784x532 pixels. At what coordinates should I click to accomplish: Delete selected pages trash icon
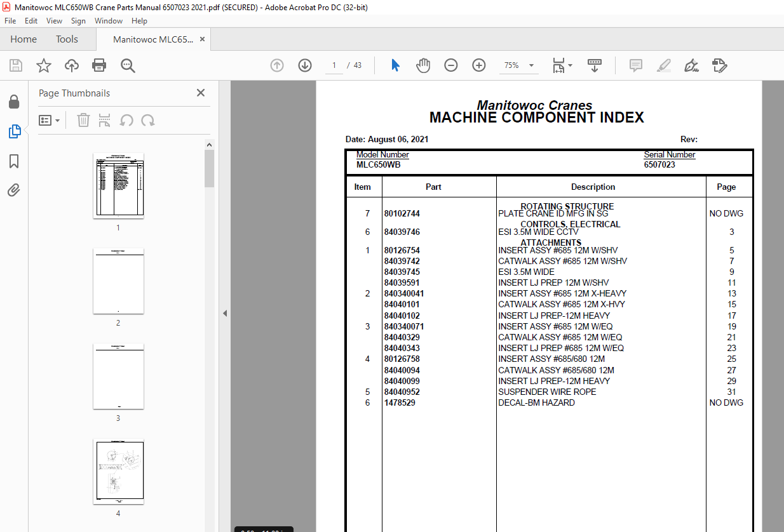(83, 120)
